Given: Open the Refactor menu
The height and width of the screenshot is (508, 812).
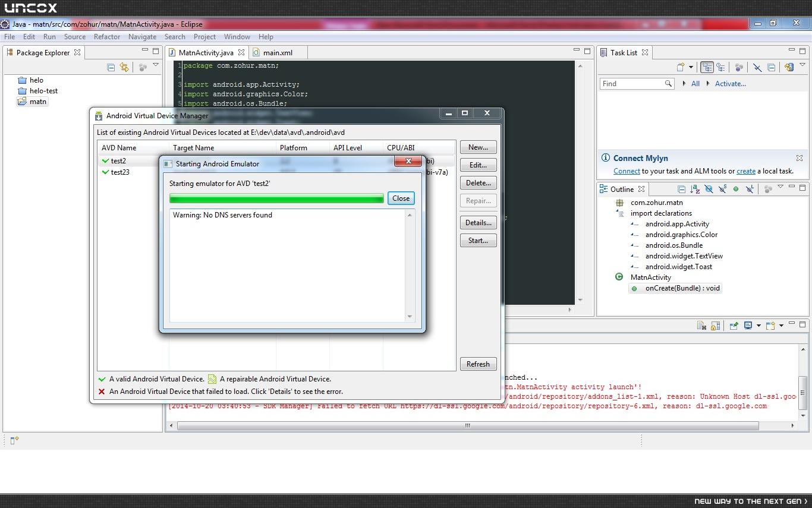Looking at the screenshot, I should coord(107,37).
